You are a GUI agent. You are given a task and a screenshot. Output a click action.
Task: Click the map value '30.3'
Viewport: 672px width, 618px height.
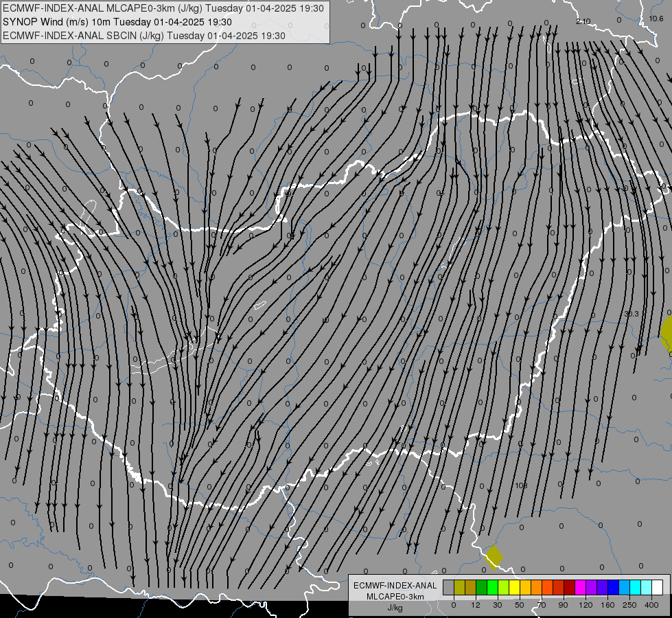[x=632, y=314]
